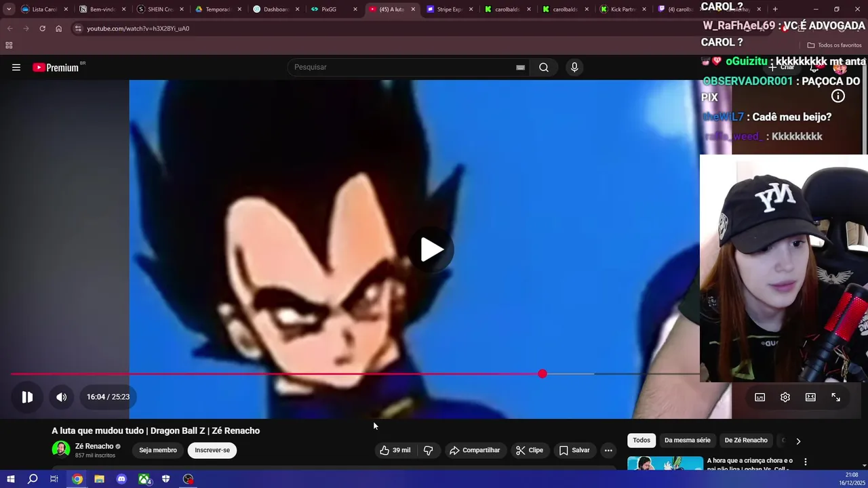Viewport: 868px width, 488px height.
Task: Click the search magnifier button
Action: (544, 67)
